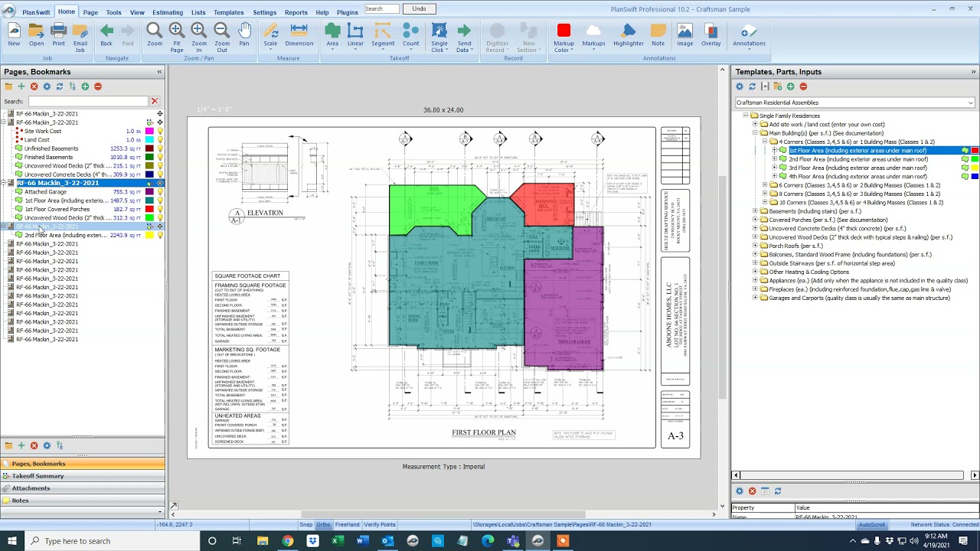Viewport: 980px width, 551px height.
Task: Open Annotations tool in ribbon
Action: pos(749,35)
